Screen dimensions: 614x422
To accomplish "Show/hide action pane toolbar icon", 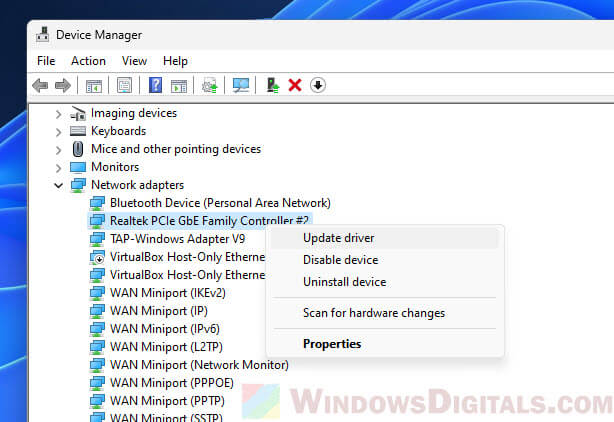I will click(x=179, y=85).
